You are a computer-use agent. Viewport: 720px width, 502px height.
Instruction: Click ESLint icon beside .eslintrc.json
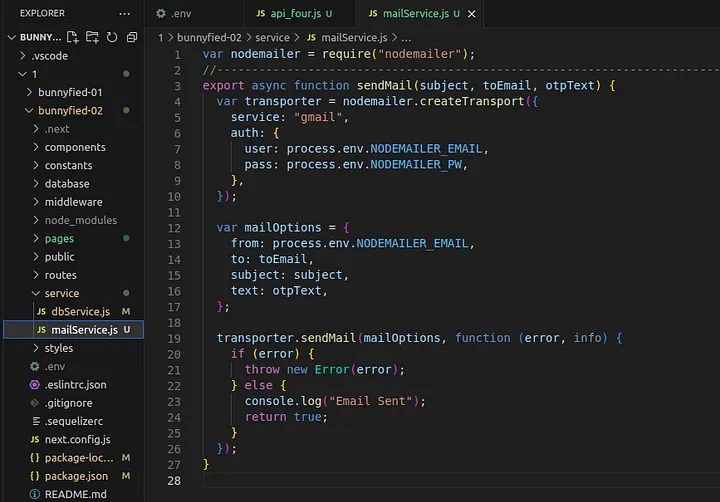pyautogui.click(x=34, y=385)
